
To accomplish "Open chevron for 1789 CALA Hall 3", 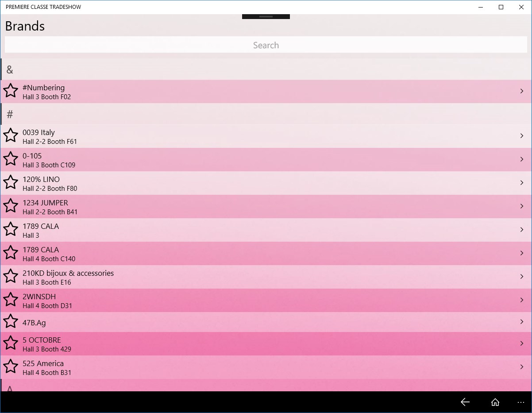I will click(x=522, y=230).
